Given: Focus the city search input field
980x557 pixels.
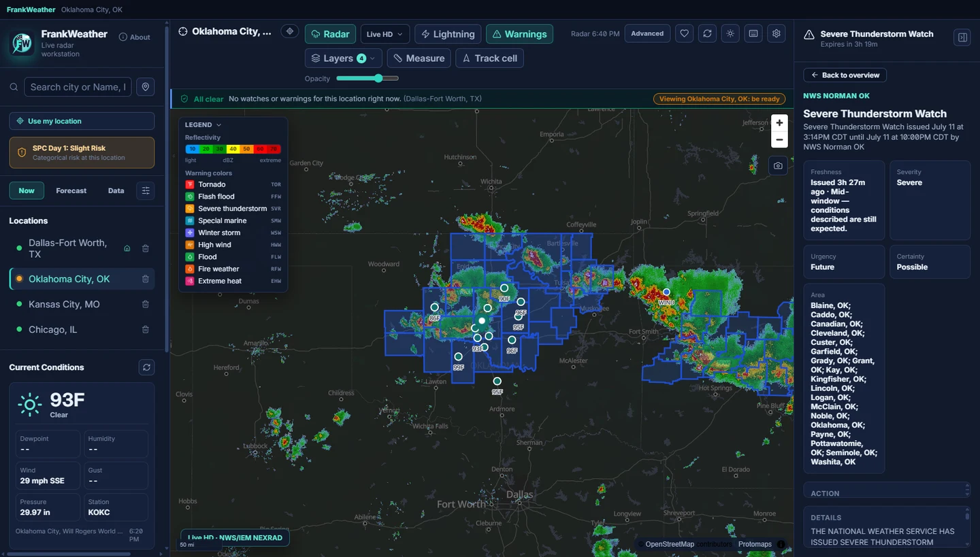Looking at the screenshot, I should click(x=78, y=87).
